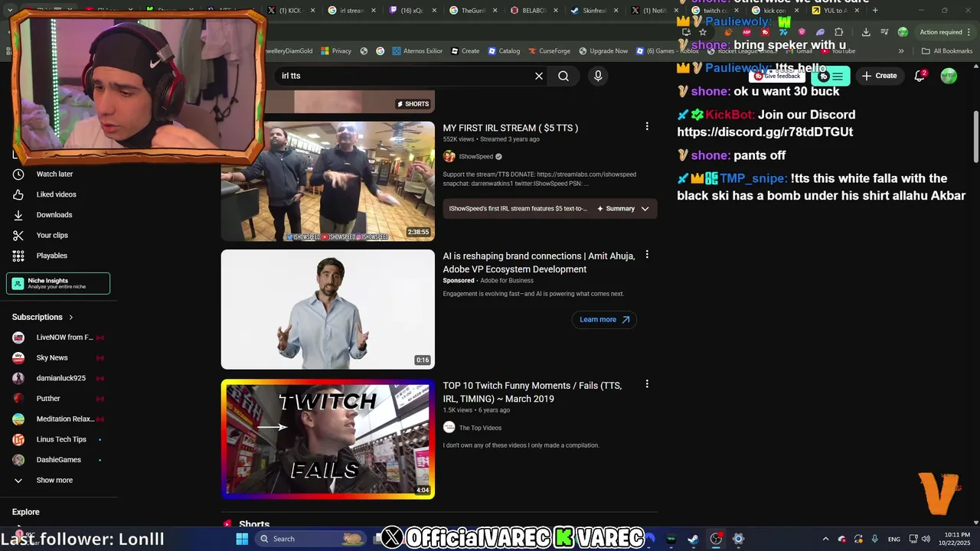Screen dimensions: 980x551
Task: Expand Subscriptions section chevron
Action: coord(71,317)
